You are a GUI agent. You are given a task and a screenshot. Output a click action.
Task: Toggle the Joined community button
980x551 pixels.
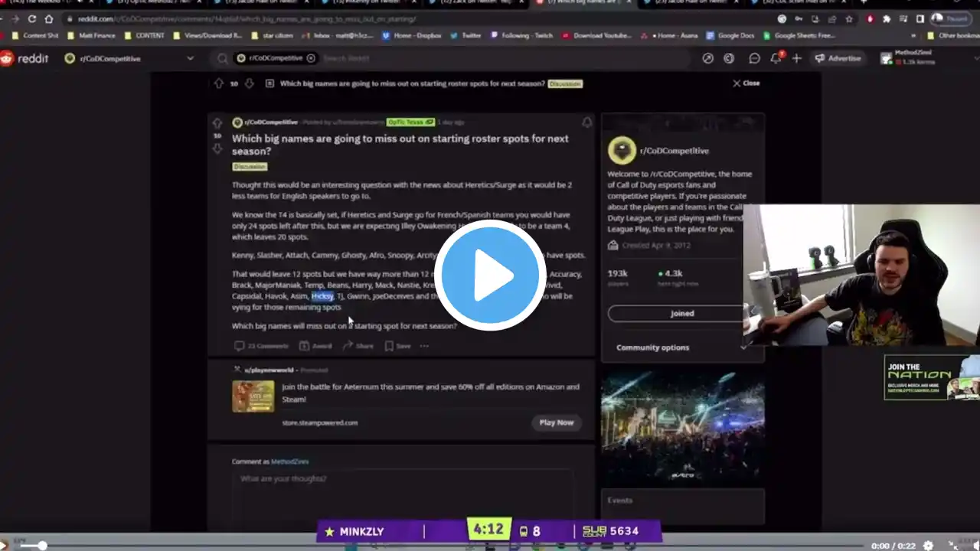point(681,313)
